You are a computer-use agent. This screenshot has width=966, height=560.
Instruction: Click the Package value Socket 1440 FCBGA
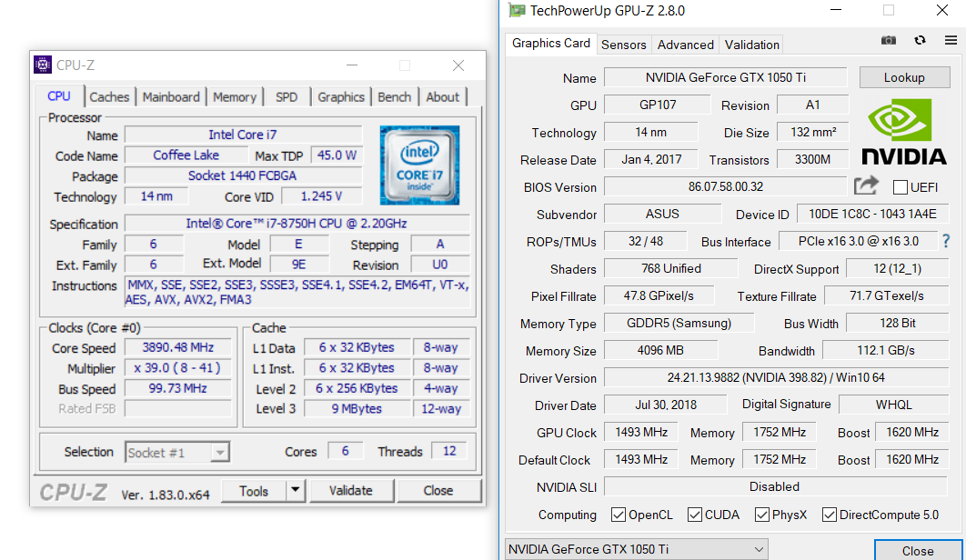[x=243, y=175]
